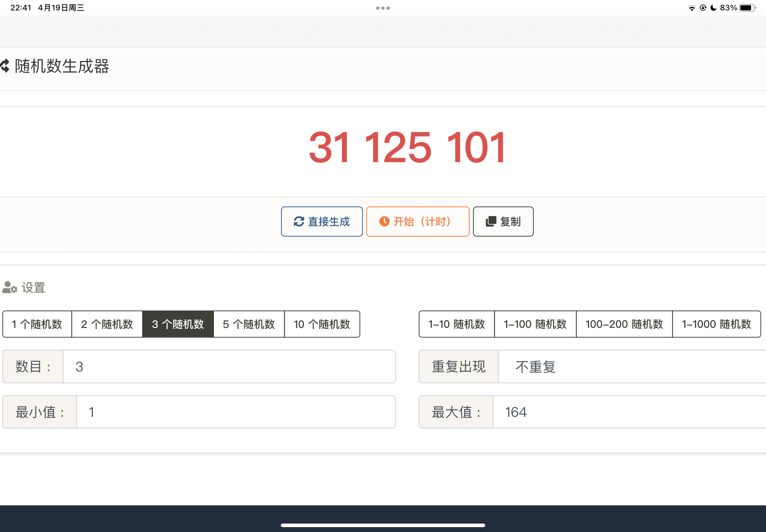Select 1 个随机数 preset
This screenshot has width=766, height=532.
[37, 324]
